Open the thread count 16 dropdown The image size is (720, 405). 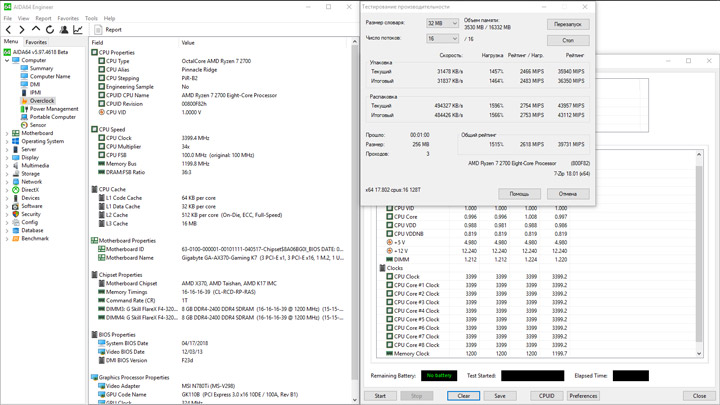(442, 39)
